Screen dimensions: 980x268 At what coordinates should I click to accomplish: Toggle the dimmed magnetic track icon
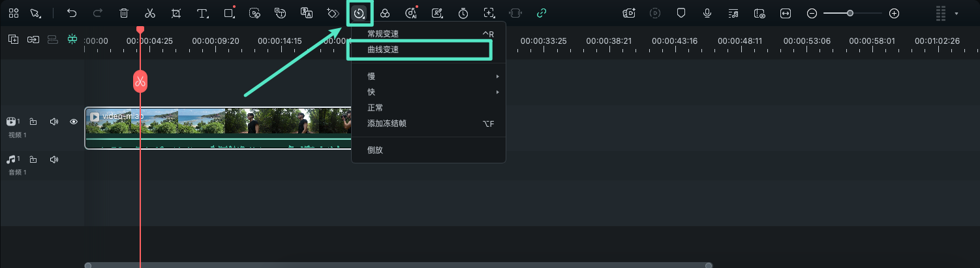pyautogui.click(x=53, y=39)
